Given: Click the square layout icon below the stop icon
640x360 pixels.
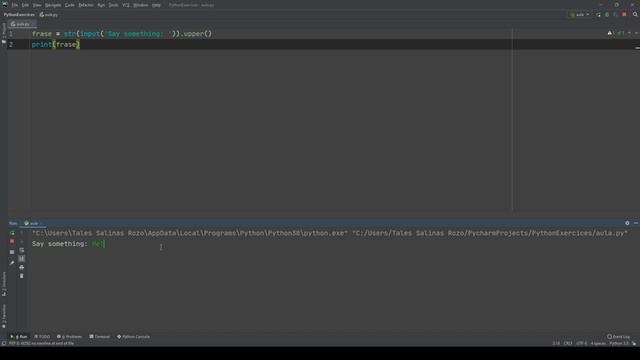Looking at the screenshot, I should (x=12, y=252).
